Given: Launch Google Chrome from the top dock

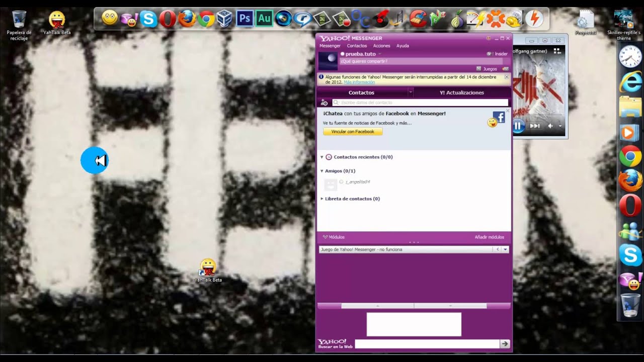Looking at the screenshot, I should (206, 19).
